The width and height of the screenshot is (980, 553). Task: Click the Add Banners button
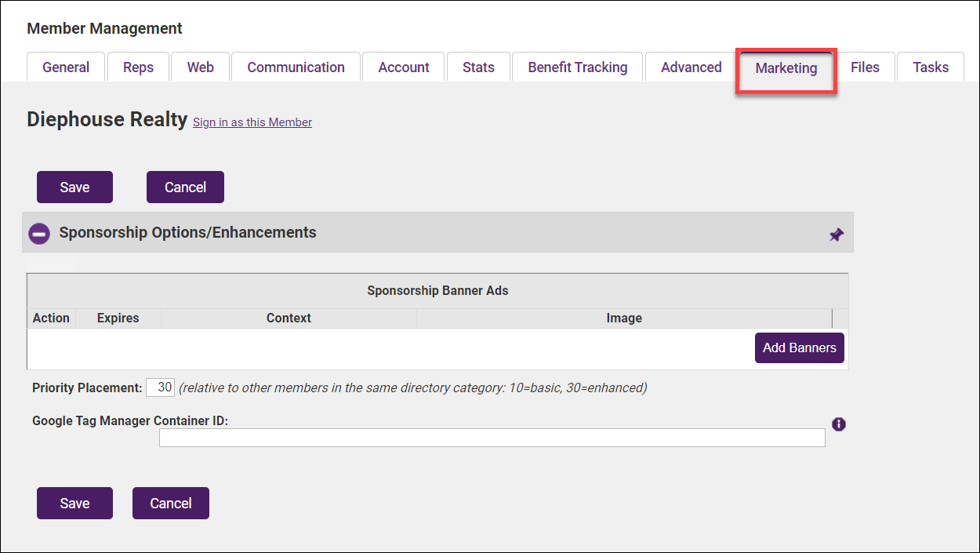(x=799, y=347)
